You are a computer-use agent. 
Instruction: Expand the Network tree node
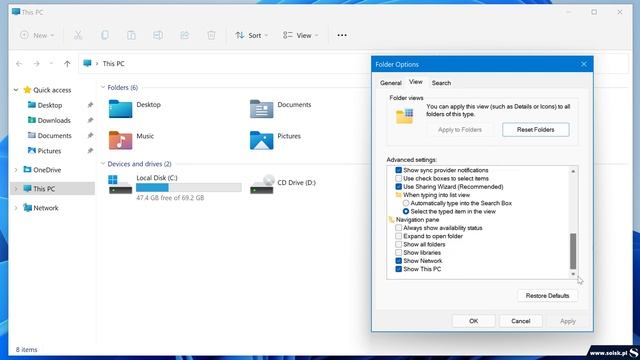tap(16, 208)
